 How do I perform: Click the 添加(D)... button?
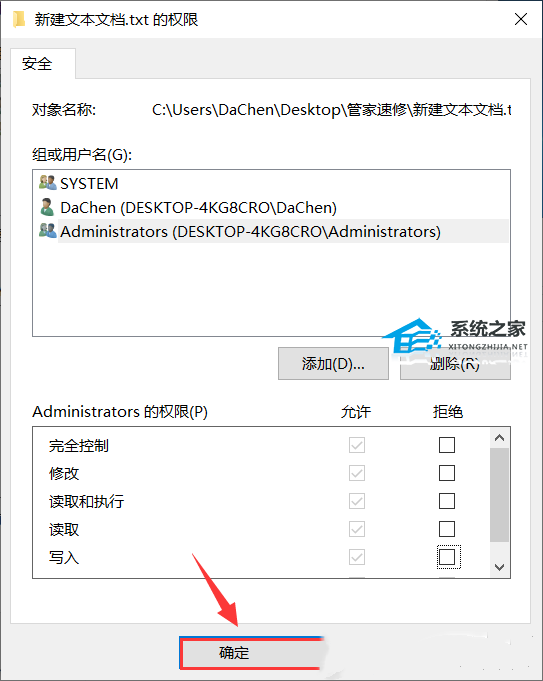(x=333, y=364)
